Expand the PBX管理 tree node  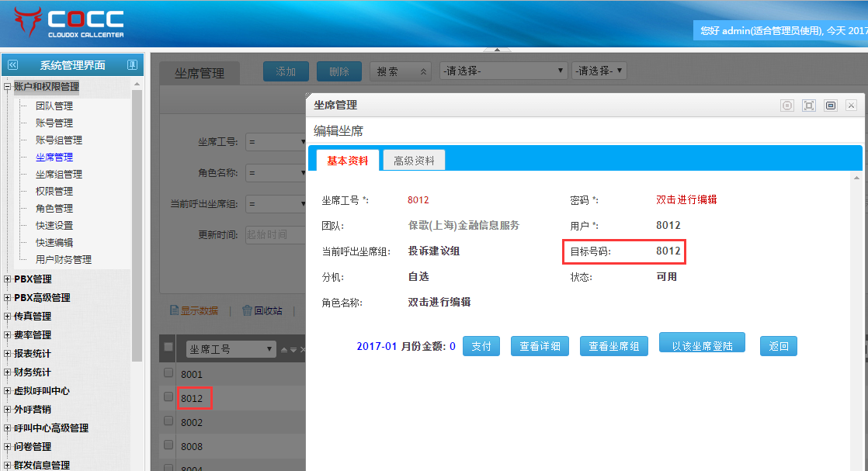click(8, 279)
